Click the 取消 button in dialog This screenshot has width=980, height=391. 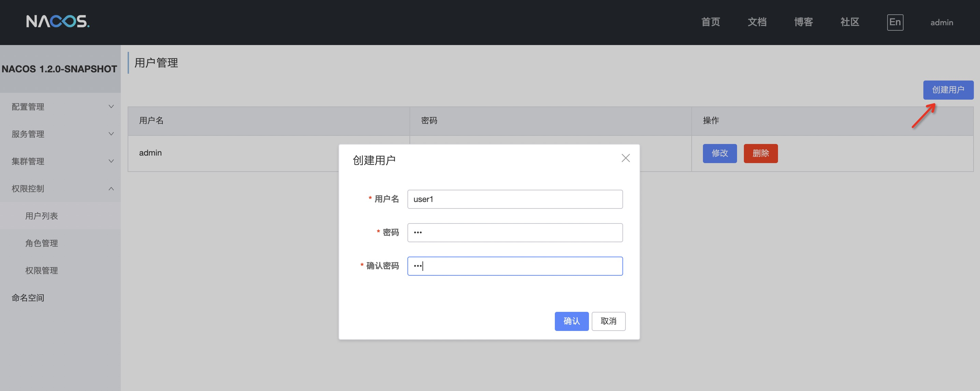click(608, 321)
